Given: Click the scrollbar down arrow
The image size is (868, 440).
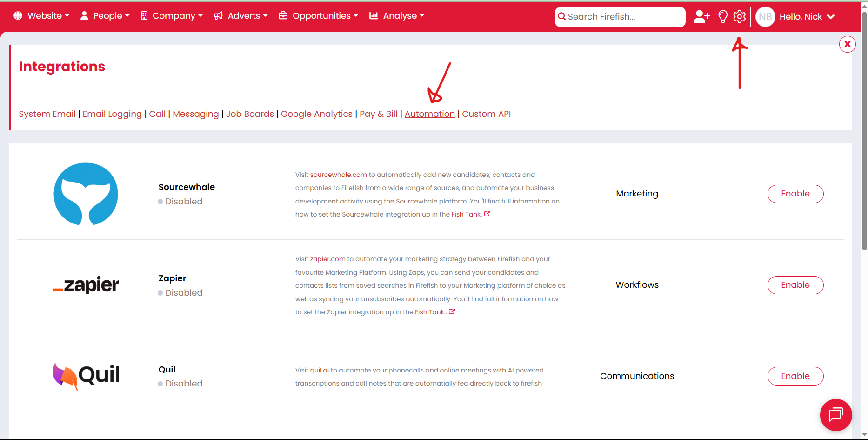Looking at the screenshot, I should coord(864,435).
